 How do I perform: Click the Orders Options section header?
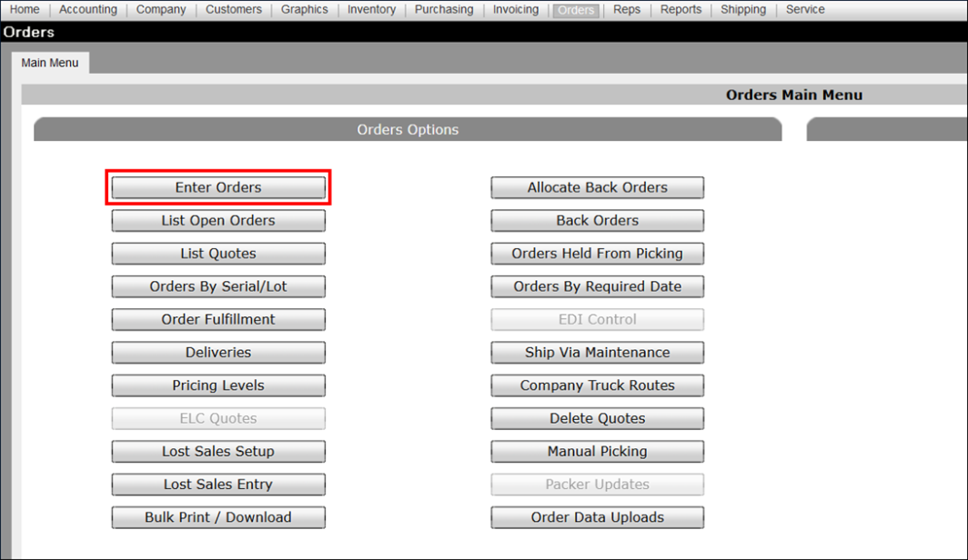408,129
